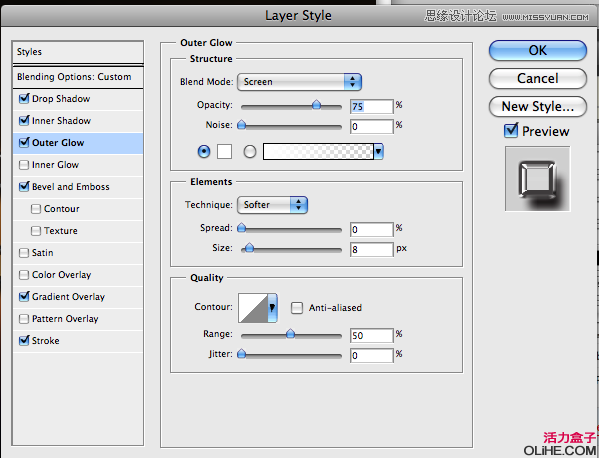The image size is (599, 458).
Task: Click the layer style preview thumbnail
Action: click(x=537, y=179)
